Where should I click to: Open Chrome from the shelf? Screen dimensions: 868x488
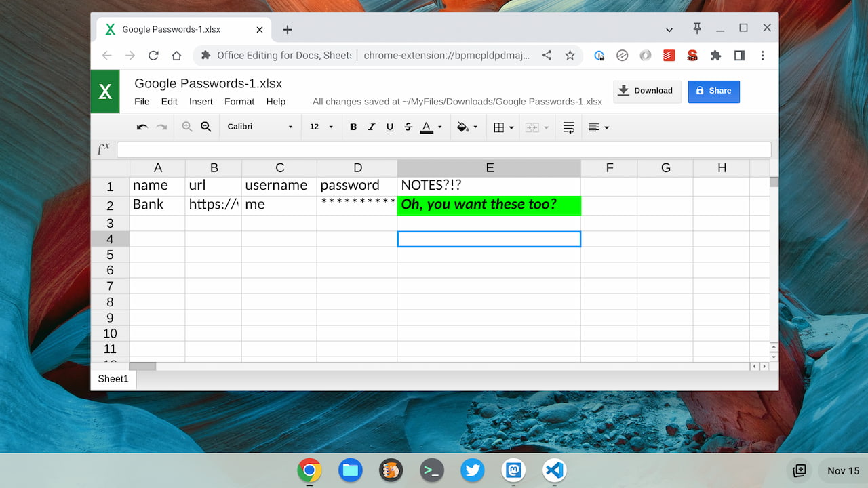tap(309, 470)
